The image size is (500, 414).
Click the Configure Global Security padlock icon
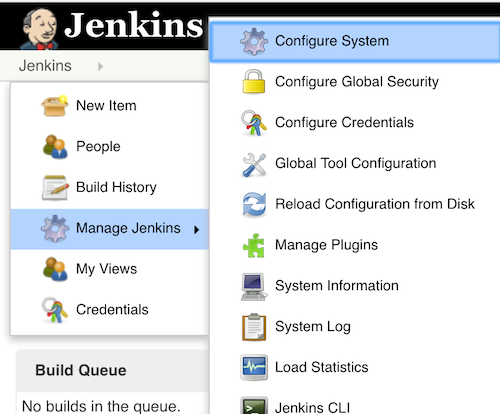pos(254,81)
